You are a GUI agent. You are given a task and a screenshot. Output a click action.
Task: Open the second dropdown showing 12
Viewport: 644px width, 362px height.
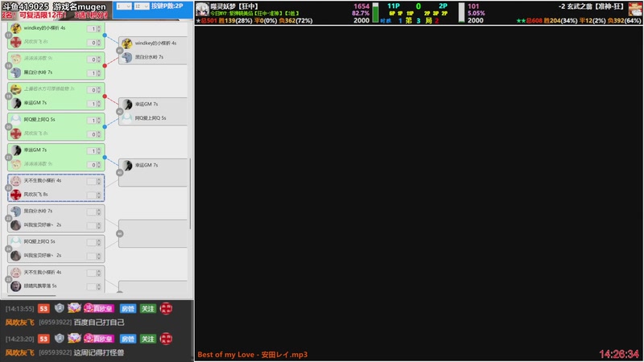(142, 6)
